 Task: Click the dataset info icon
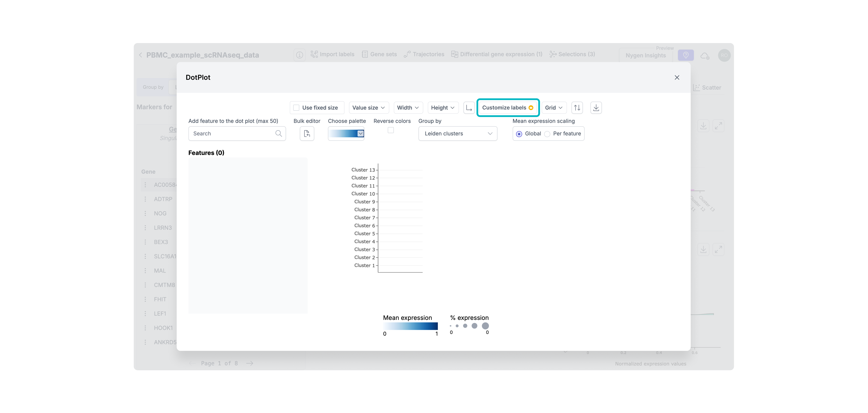pyautogui.click(x=299, y=55)
